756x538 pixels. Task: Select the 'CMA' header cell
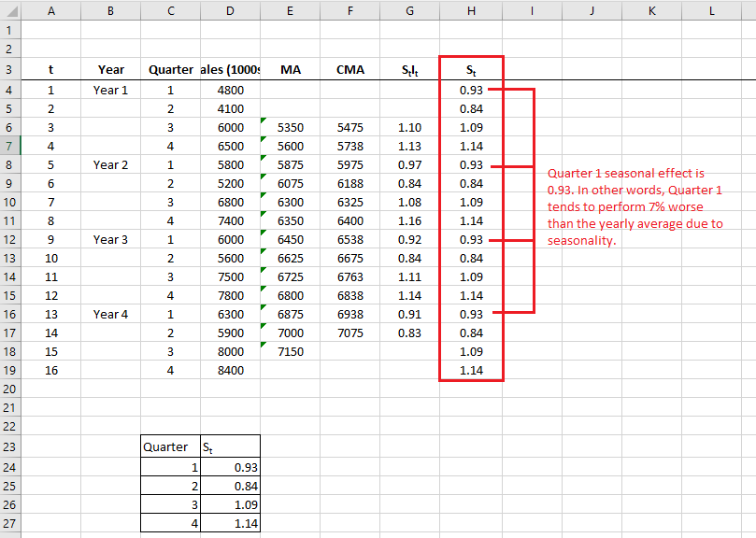[349, 70]
